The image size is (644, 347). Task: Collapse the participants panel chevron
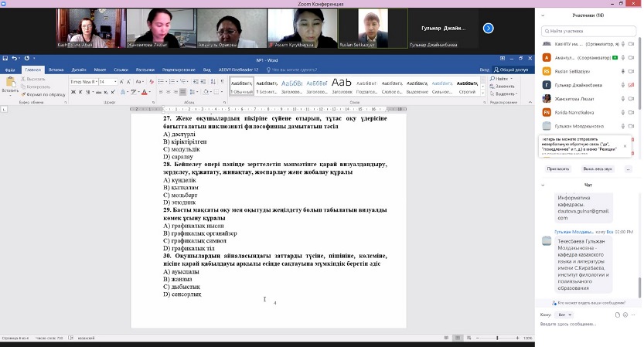point(542,15)
